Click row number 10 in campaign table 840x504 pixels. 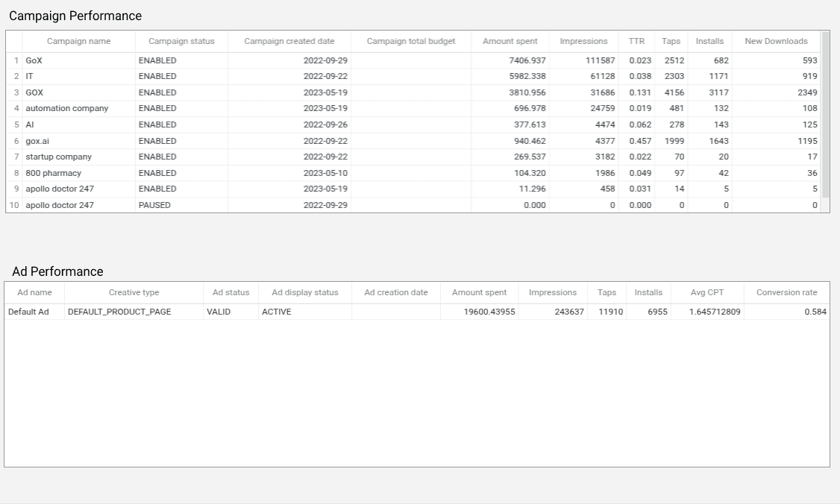point(14,205)
